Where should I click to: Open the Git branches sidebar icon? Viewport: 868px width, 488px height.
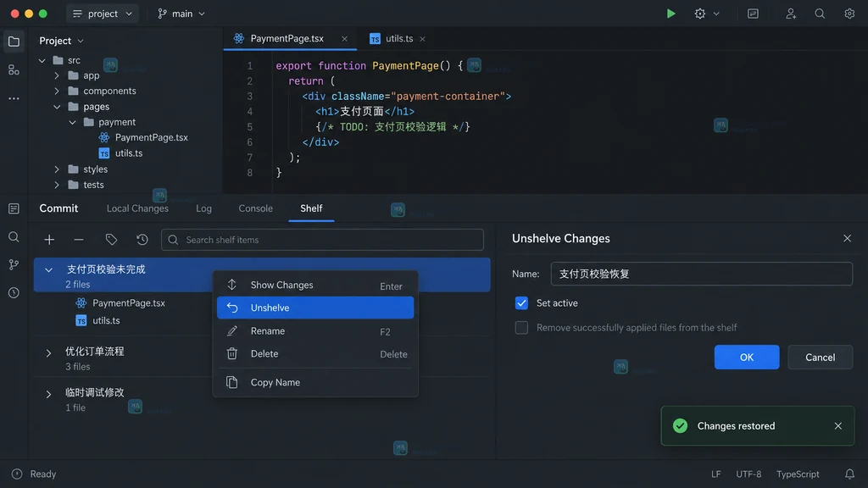coord(14,264)
